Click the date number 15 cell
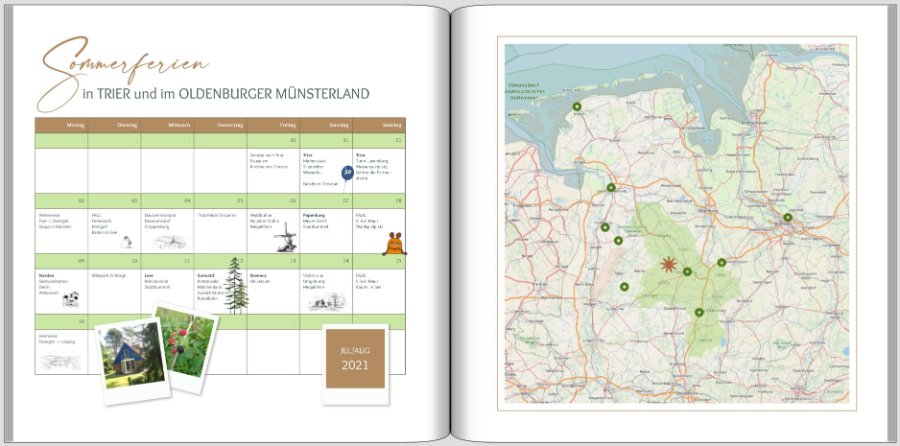Viewport: 900px width, 446px height. (x=379, y=261)
